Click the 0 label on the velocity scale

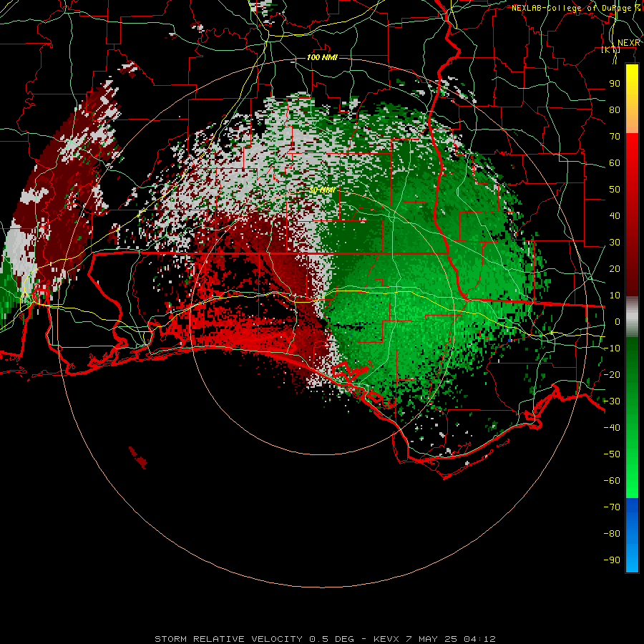618,321
